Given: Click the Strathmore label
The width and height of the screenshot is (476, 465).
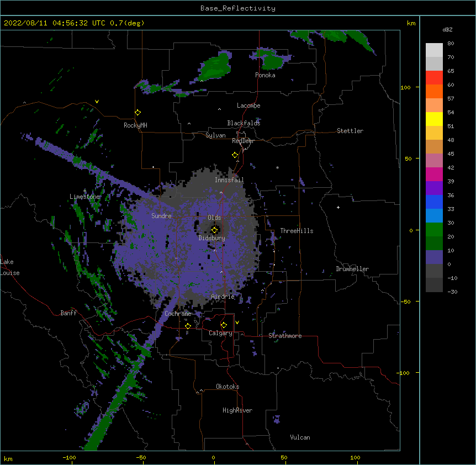Looking at the screenshot, I should click(285, 336).
